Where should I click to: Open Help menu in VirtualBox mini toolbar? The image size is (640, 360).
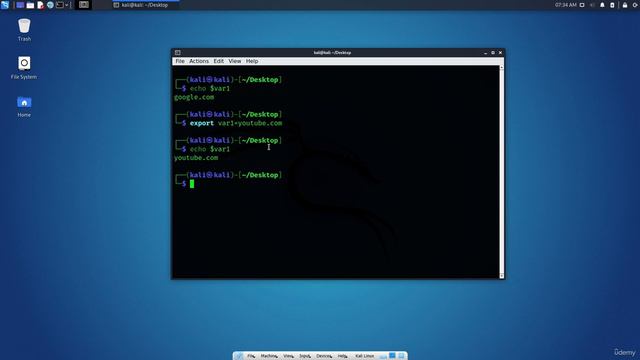pos(342,356)
